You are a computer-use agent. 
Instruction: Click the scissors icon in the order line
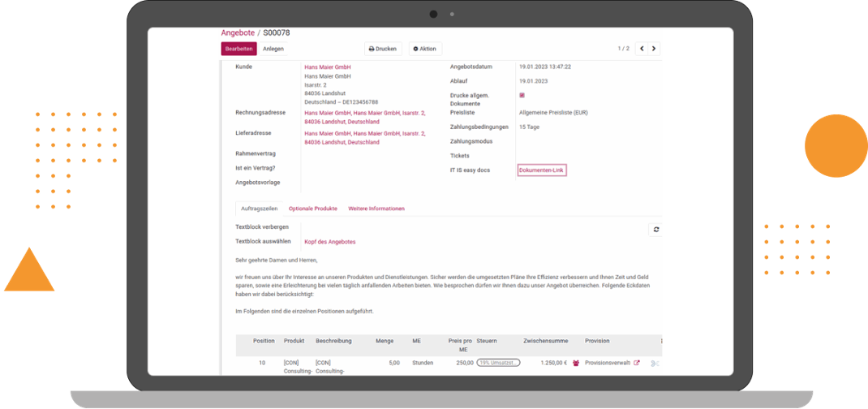click(655, 363)
